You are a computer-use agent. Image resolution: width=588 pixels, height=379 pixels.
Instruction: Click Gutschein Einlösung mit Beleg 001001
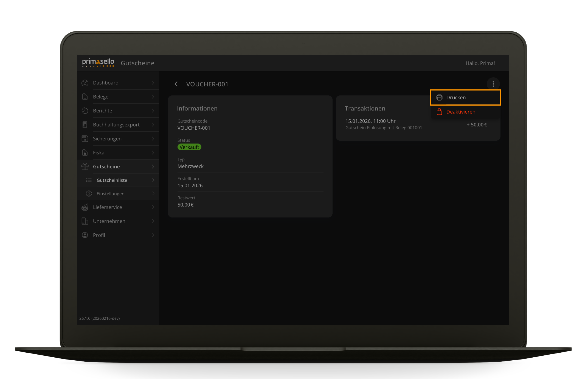pos(384,128)
